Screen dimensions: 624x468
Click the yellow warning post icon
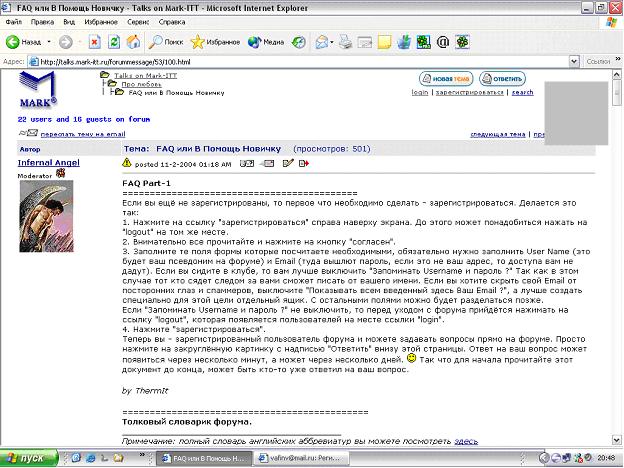tap(127, 162)
